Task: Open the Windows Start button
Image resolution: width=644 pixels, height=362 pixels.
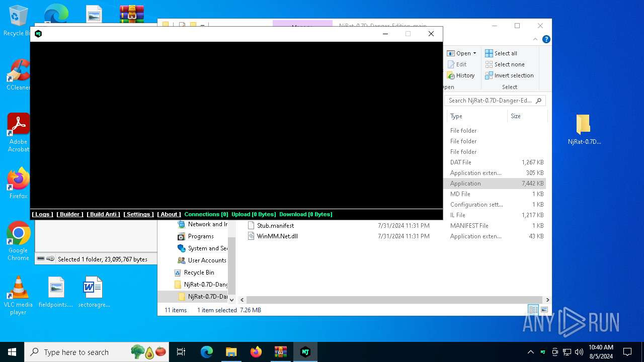Action: 12,352
